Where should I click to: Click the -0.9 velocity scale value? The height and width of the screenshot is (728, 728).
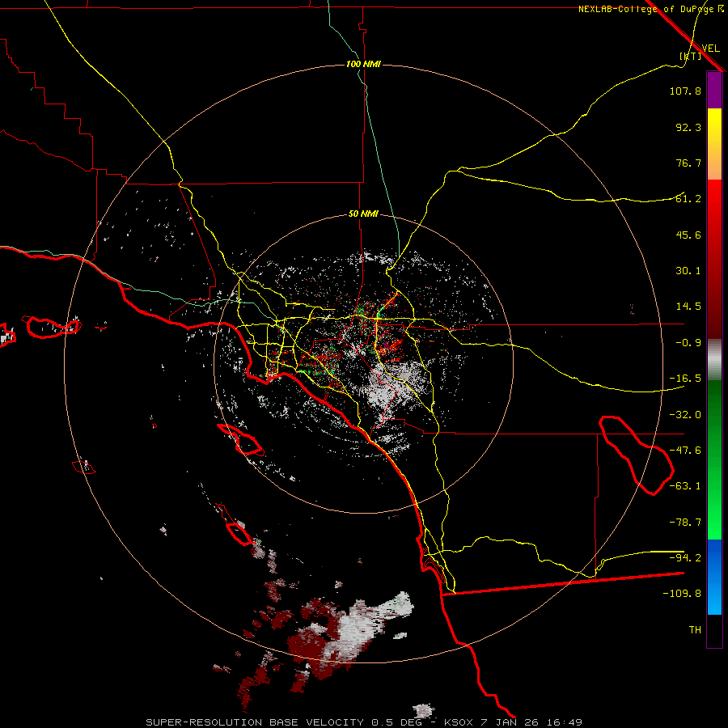point(688,343)
